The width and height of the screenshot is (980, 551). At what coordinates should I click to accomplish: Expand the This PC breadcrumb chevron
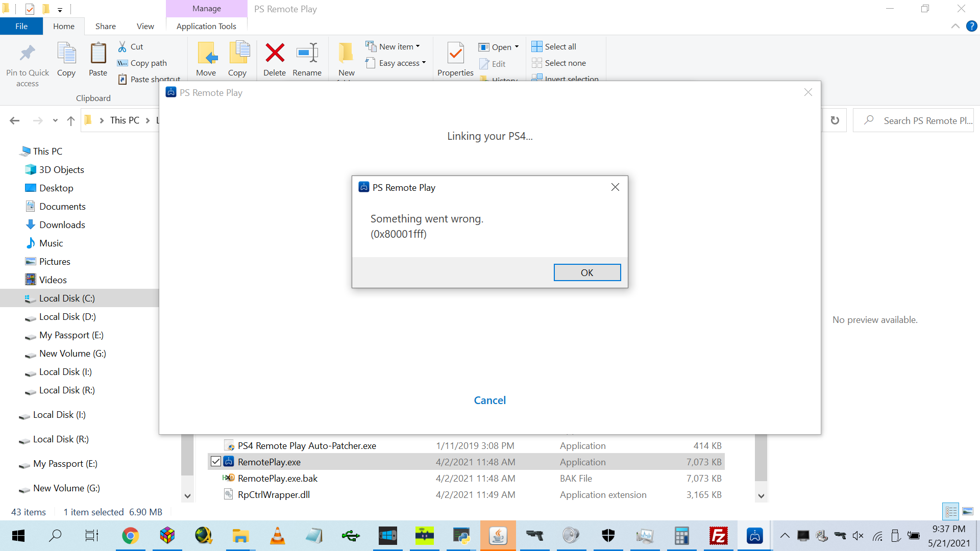coord(148,120)
